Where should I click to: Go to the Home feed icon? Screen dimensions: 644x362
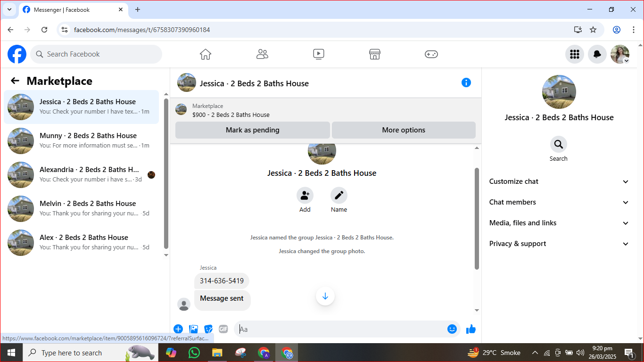click(206, 54)
